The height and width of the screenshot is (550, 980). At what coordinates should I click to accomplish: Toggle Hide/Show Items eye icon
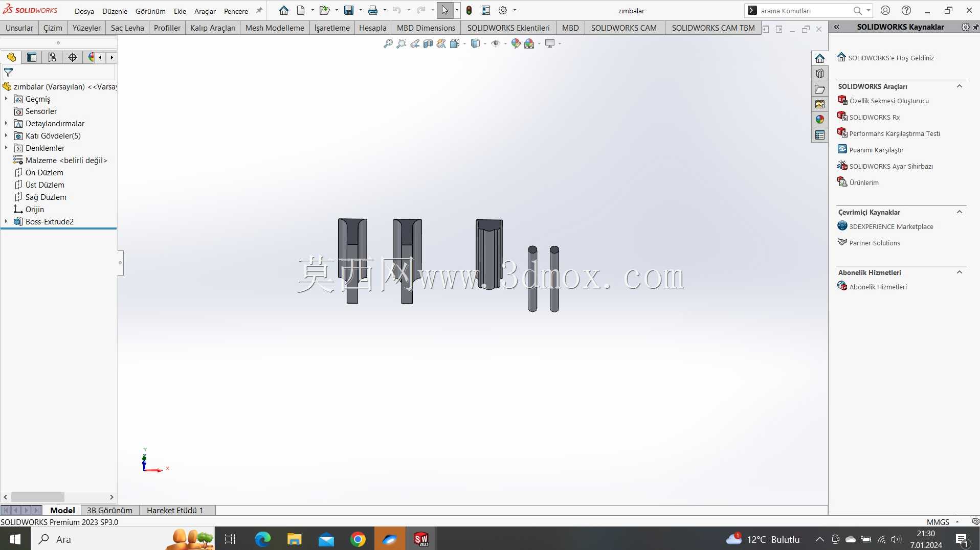(495, 43)
